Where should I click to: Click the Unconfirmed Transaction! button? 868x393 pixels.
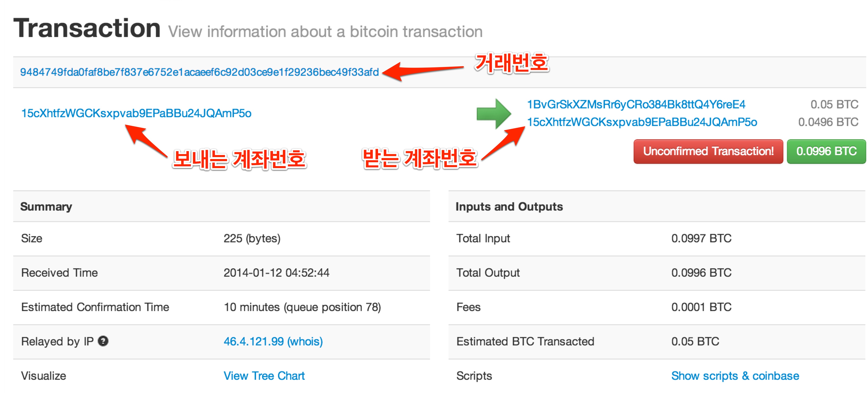click(x=708, y=151)
